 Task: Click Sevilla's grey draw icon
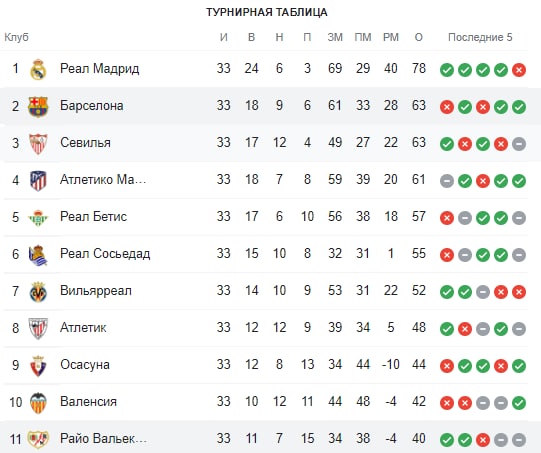(x=519, y=144)
